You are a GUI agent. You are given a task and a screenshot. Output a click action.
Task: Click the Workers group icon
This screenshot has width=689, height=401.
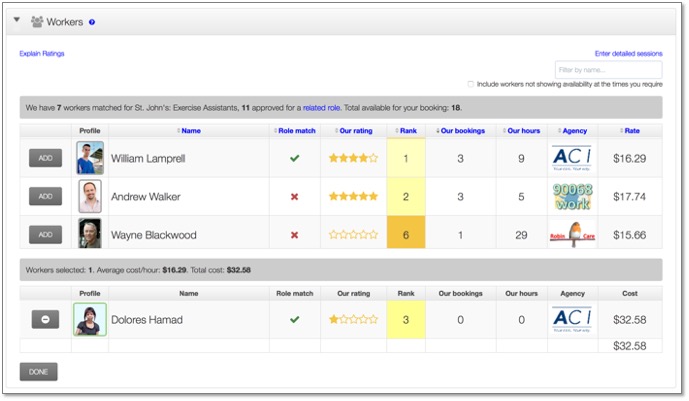pos(37,21)
